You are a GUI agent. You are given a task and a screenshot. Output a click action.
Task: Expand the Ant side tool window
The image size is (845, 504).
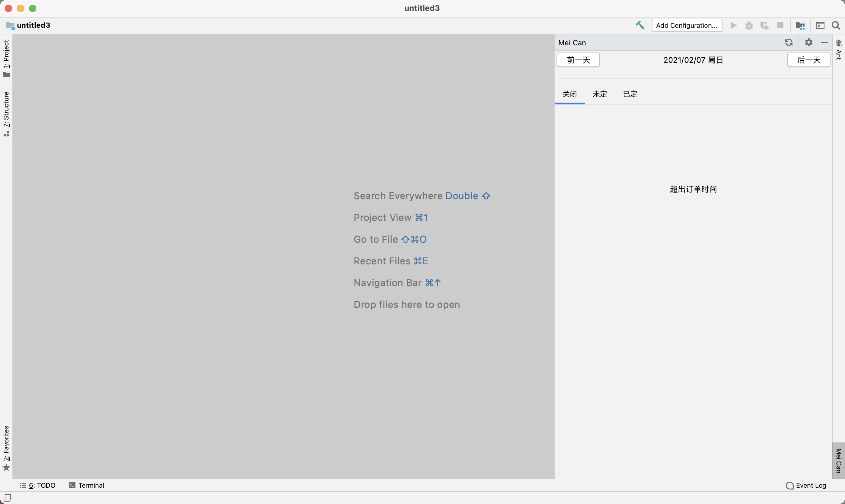click(839, 50)
